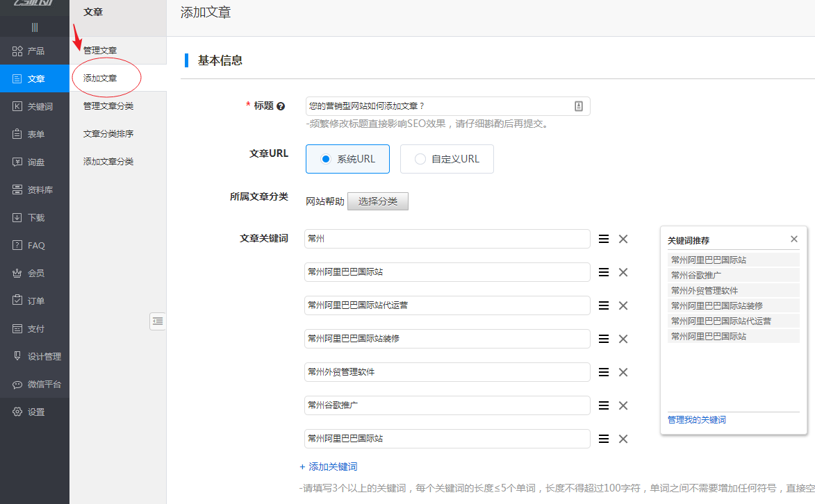
Task: Open 管理文章 submenu item
Action: click(x=100, y=51)
